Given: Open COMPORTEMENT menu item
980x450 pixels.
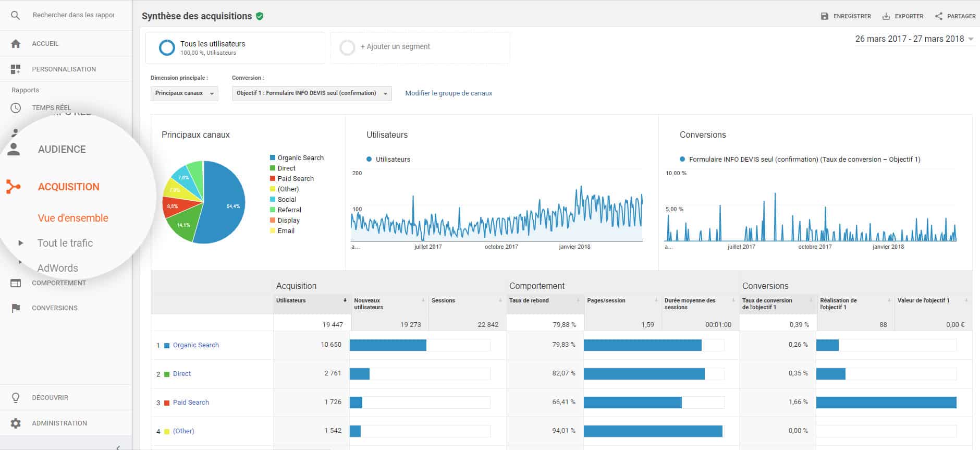Looking at the screenshot, I should [x=59, y=283].
